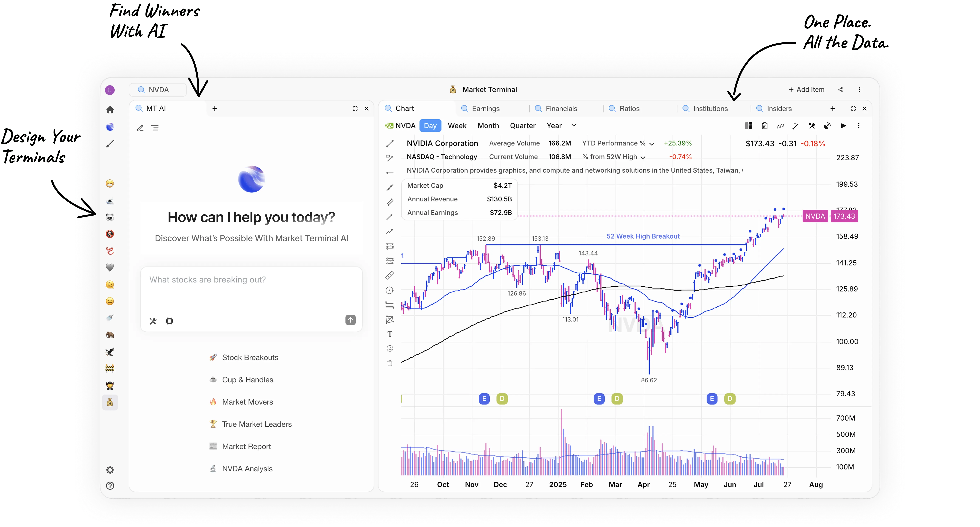Screen dimensions: 980x527
Task: Switch chart to Quarter timeframe
Action: (x=523, y=126)
